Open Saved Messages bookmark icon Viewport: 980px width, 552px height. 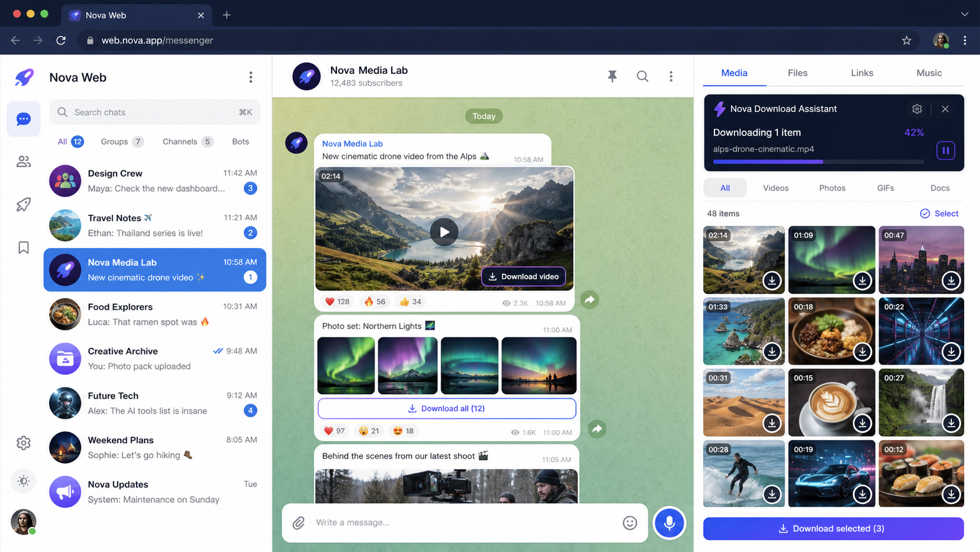coord(23,248)
